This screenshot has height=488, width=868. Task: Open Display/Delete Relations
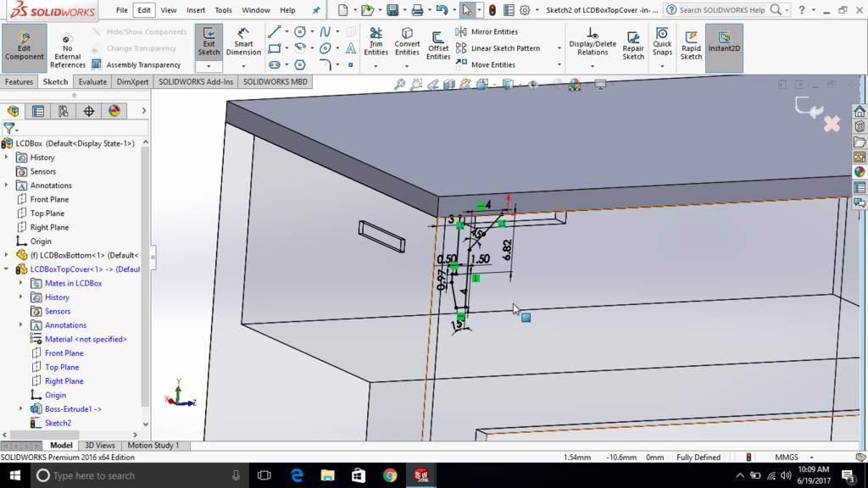pos(593,42)
